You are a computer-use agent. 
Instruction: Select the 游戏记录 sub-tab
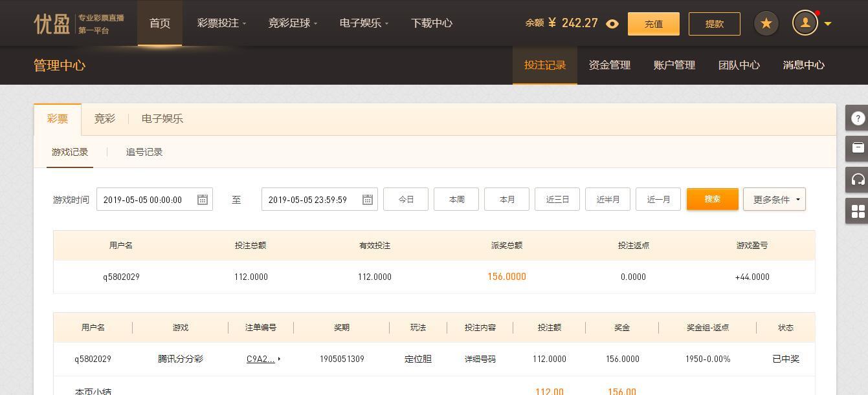[x=70, y=153]
